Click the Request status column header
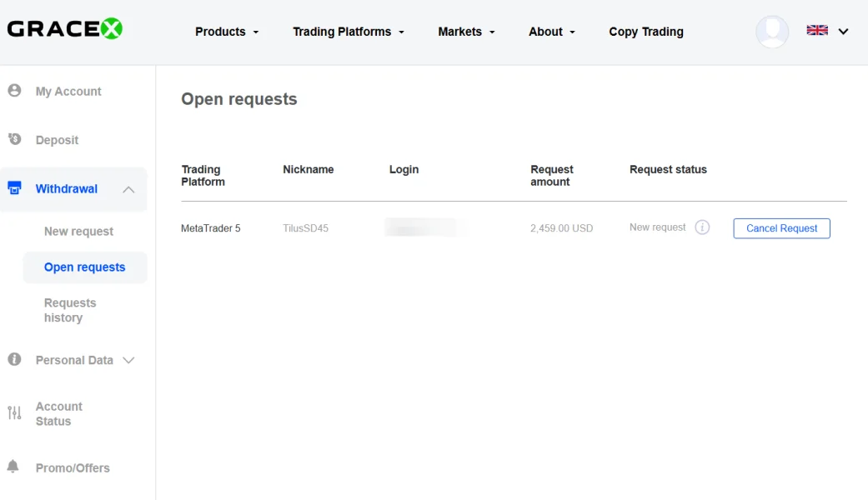This screenshot has height=500, width=868. tap(668, 169)
